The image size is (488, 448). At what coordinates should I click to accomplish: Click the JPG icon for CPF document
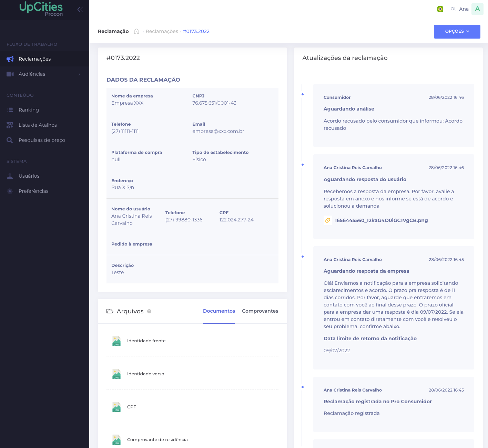pos(116,407)
